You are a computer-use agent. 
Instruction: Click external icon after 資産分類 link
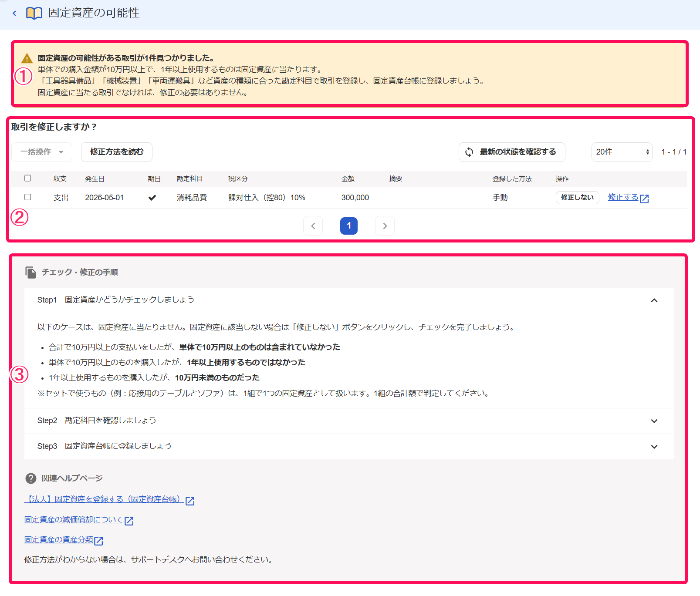pyautogui.click(x=99, y=541)
